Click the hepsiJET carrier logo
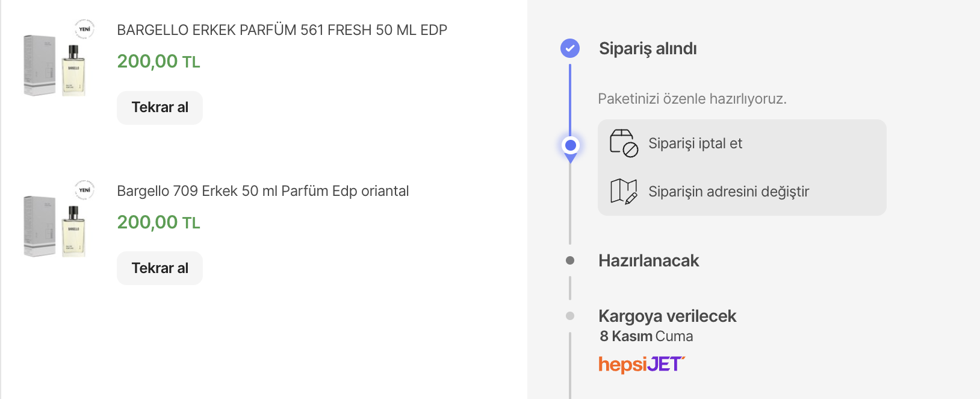980x399 pixels. pyautogui.click(x=642, y=365)
